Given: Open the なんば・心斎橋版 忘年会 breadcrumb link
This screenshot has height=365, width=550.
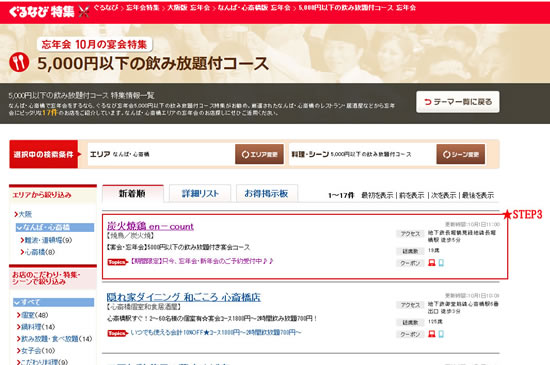Looking at the screenshot, I should point(254,8).
